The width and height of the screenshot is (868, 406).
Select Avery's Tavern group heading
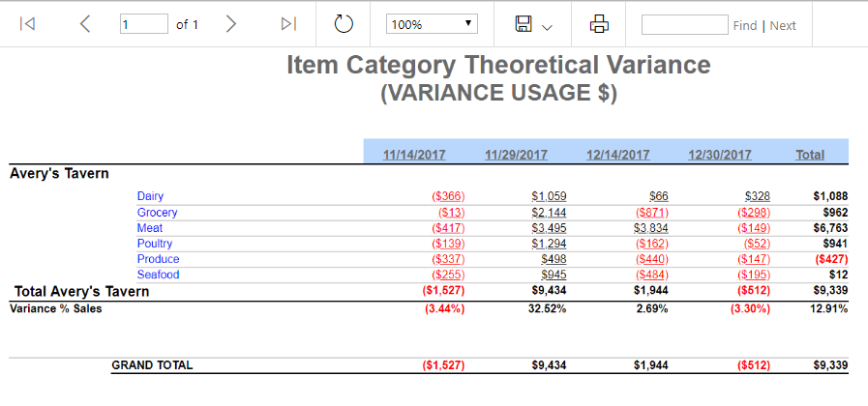(x=59, y=174)
